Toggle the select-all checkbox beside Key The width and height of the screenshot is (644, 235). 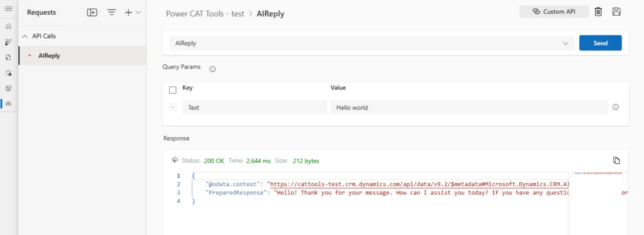[173, 90]
